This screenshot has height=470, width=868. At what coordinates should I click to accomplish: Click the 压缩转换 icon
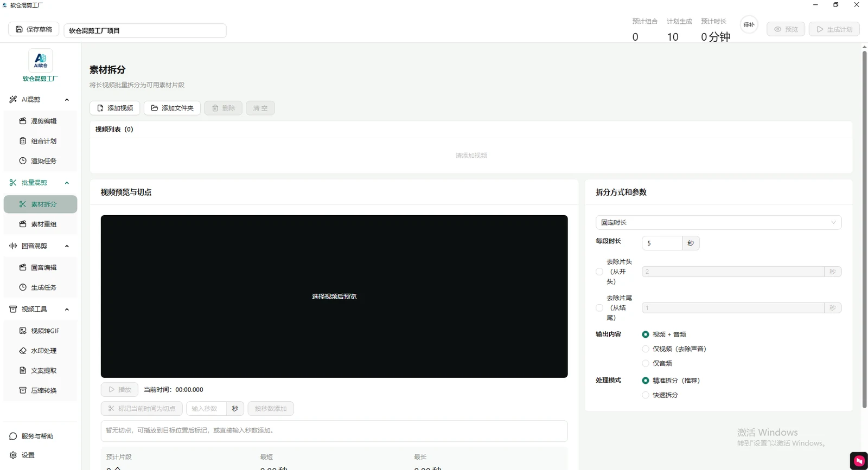click(23, 390)
